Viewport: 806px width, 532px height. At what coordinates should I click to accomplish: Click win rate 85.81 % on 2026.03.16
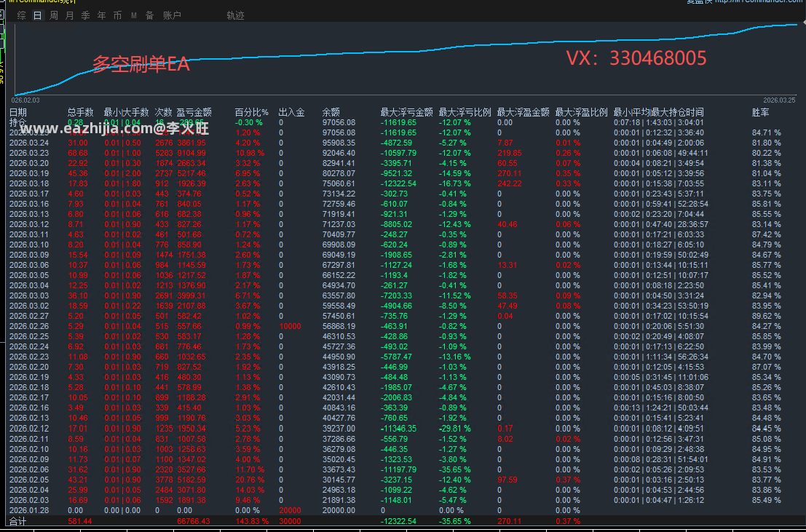click(x=767, y=204)
